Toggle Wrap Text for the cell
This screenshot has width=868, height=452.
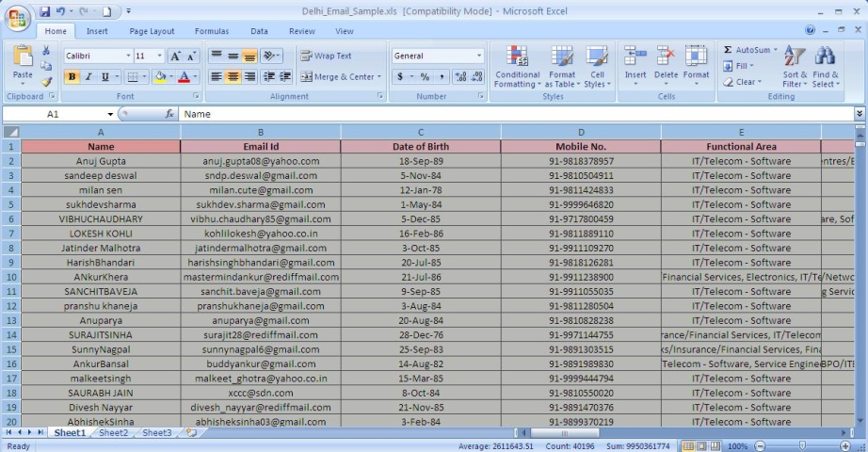pos(326,56)
